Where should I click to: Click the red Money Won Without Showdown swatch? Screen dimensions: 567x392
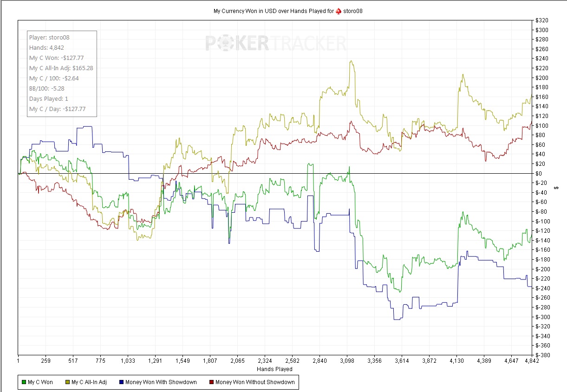(212, 382)
